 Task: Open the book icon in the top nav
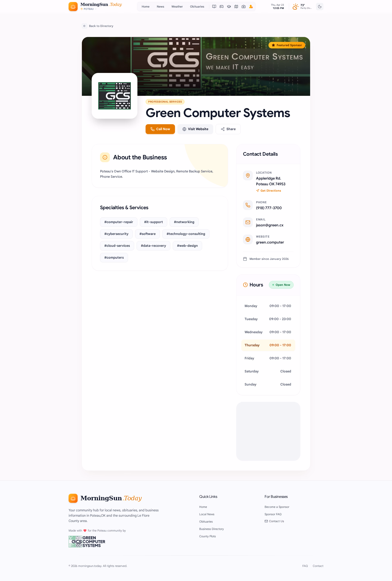pyautogui.click(x=214, y=7)
